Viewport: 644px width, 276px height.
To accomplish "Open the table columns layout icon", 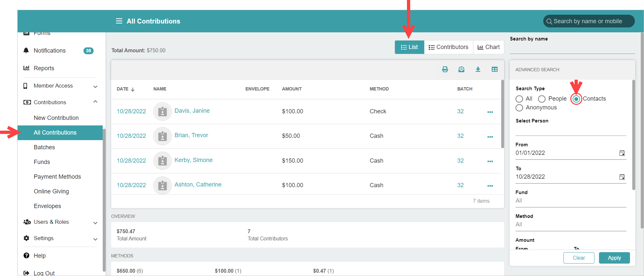I will tap(494, 69).
